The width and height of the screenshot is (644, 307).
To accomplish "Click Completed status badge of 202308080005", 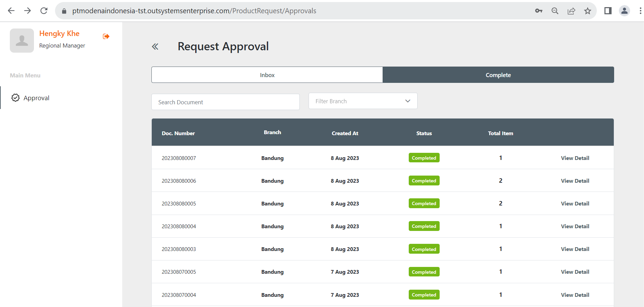I will click(x=424, y=203).
